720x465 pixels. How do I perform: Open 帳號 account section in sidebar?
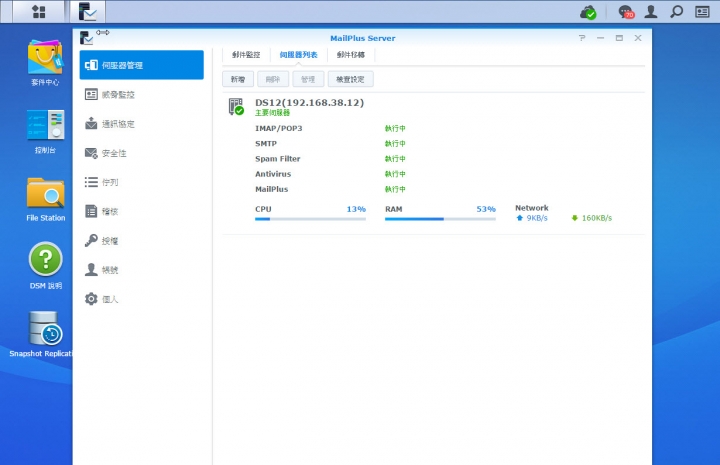[x=141, y=270]
